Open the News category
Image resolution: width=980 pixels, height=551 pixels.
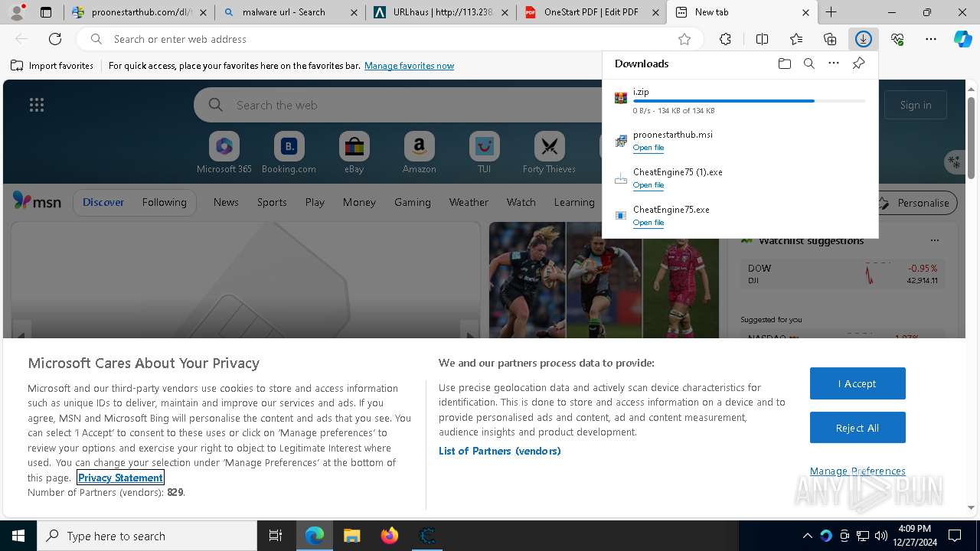226,202
